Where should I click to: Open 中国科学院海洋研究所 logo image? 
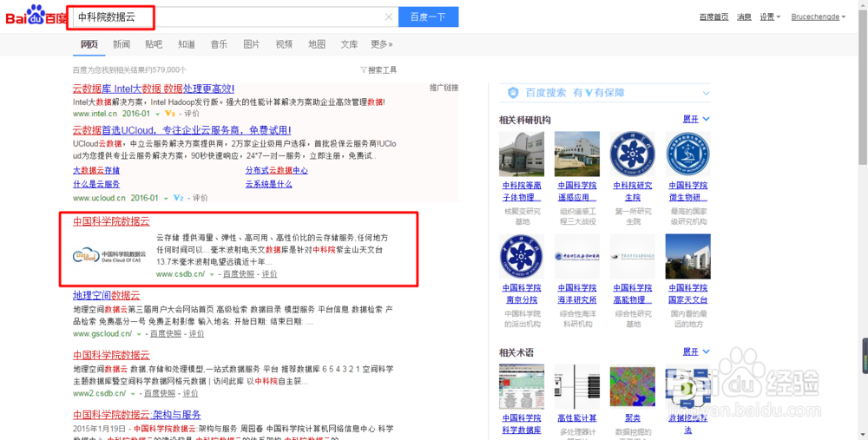577,256
